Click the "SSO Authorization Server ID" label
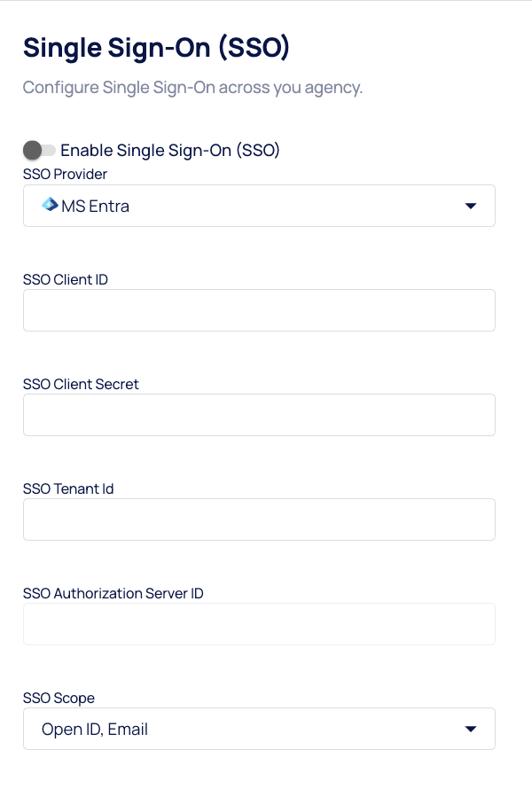Screen dimensions: 532x789 click(113, 593)
